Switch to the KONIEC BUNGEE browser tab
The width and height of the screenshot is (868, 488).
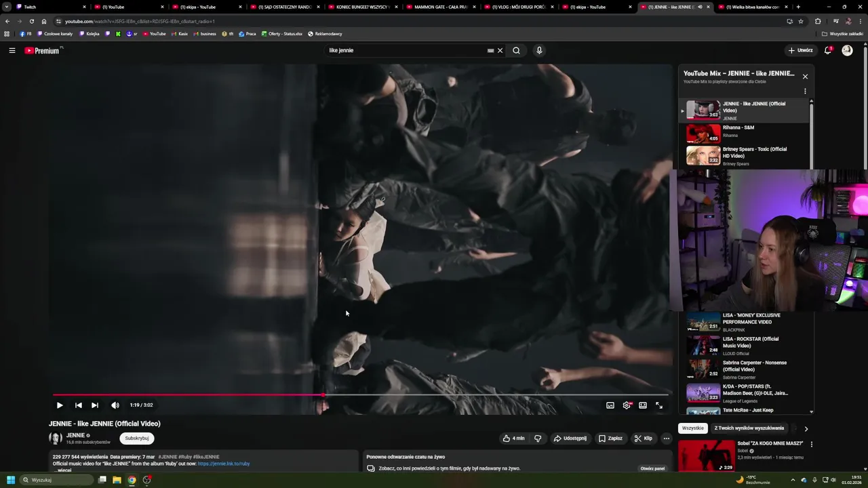coord(363,7)
